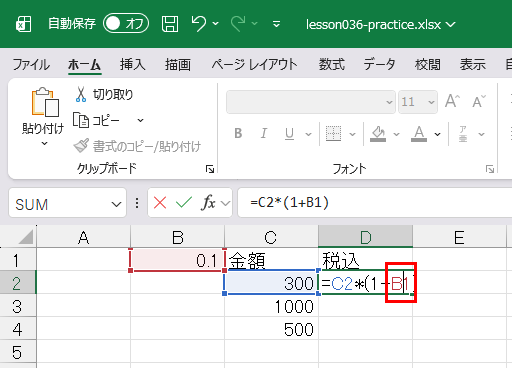Select the 表示 tab
This screenshot has width=512, height=368.
[473, 64]
